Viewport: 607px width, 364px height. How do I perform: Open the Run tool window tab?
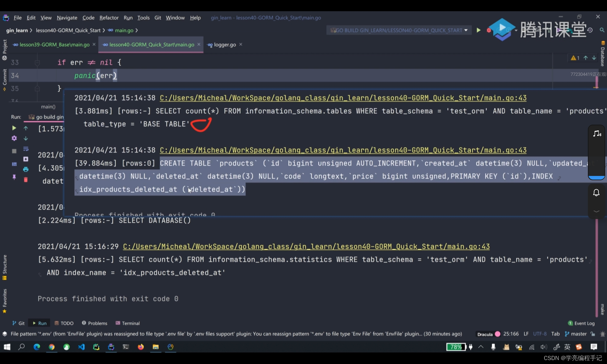tap(39, 323)
